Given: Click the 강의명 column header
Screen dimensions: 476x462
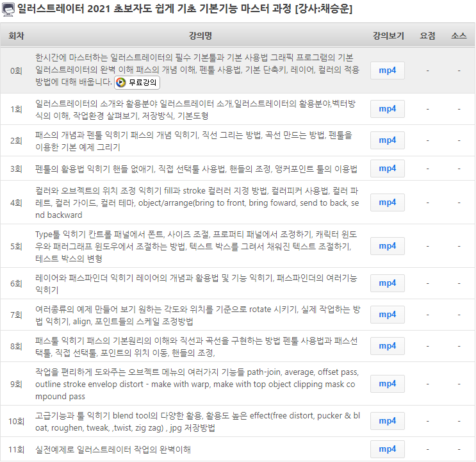Looking at the screenshot, I should (201, 36).
